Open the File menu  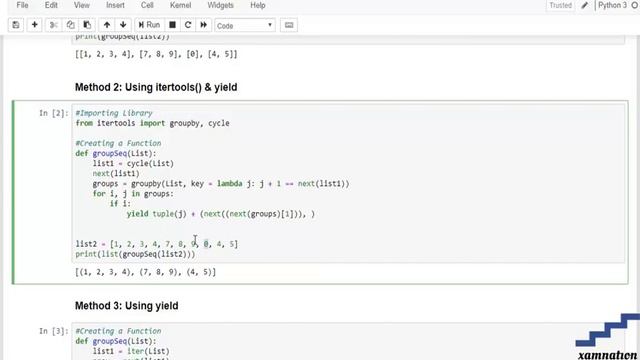[22, 5]
